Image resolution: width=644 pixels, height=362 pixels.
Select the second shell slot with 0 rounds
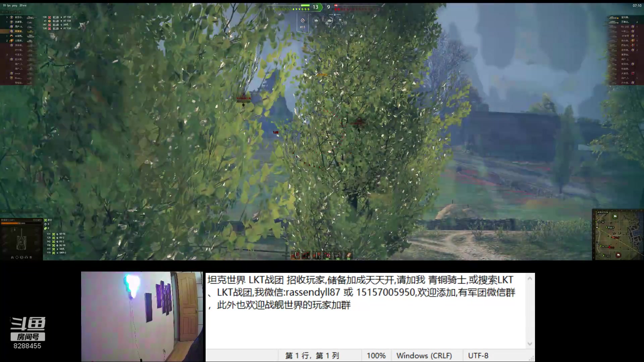click(x=306, y=255)
